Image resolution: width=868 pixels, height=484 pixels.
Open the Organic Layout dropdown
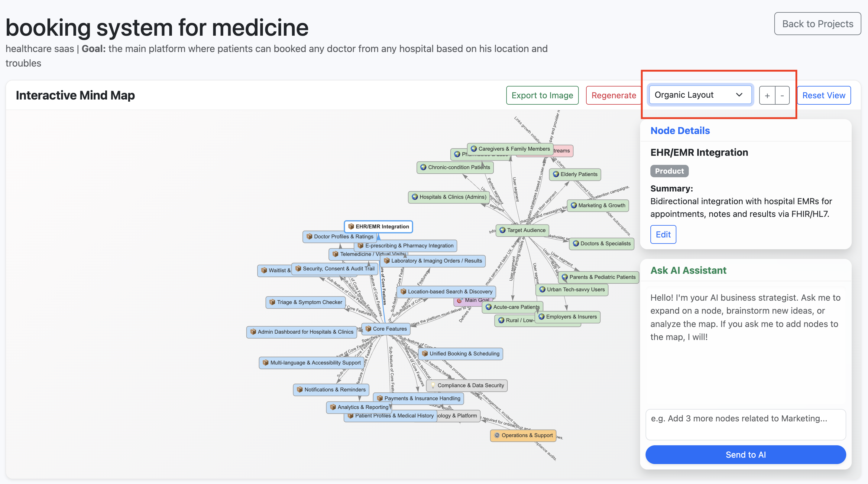(x=700, y=95)
